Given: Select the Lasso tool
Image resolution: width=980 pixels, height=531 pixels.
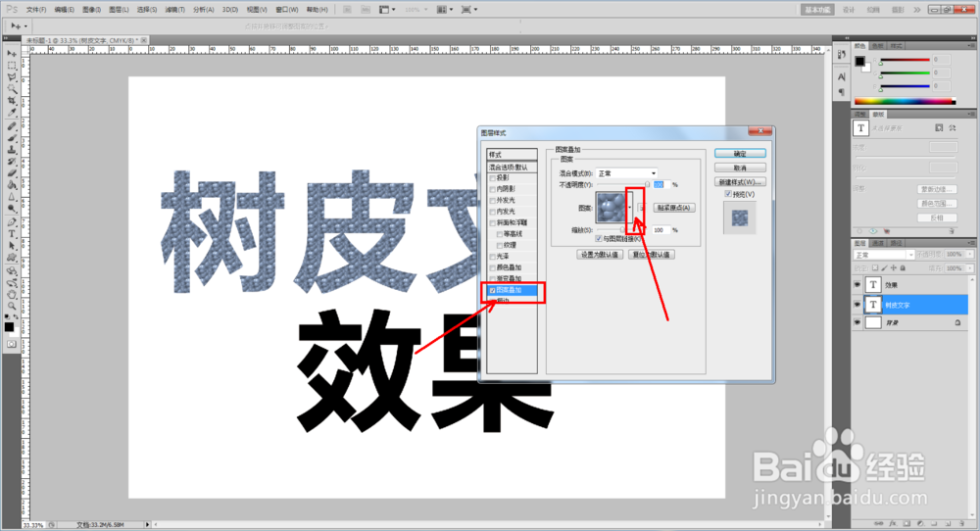Looking at the screenshot, I should pos(12,77).
